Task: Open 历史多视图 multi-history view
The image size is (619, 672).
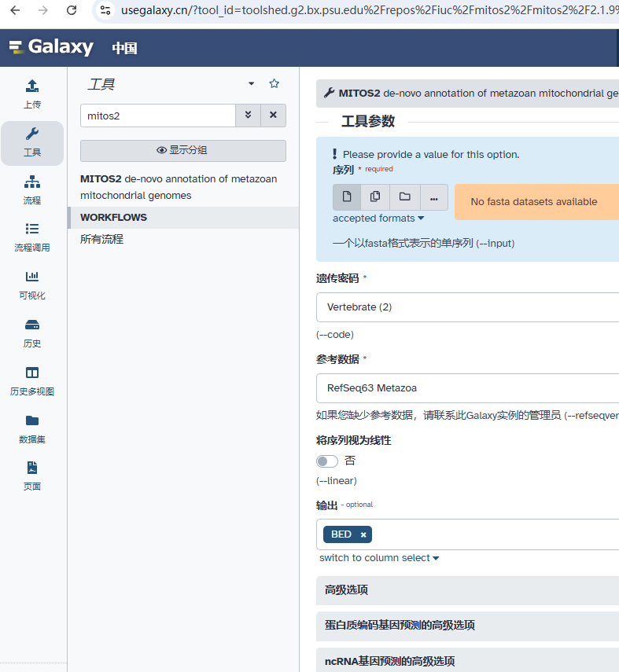Action: coord(32,381)
